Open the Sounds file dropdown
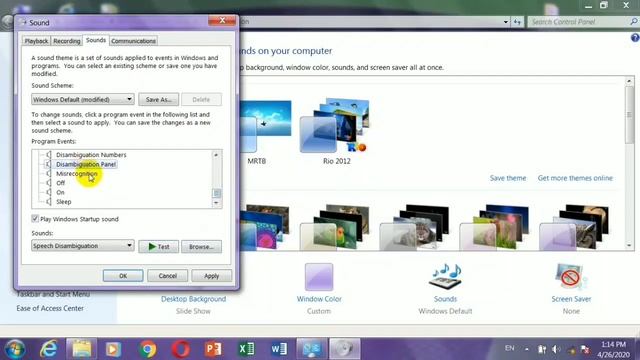The width and height of the screenshot is (640, 360). pos(83,246)
